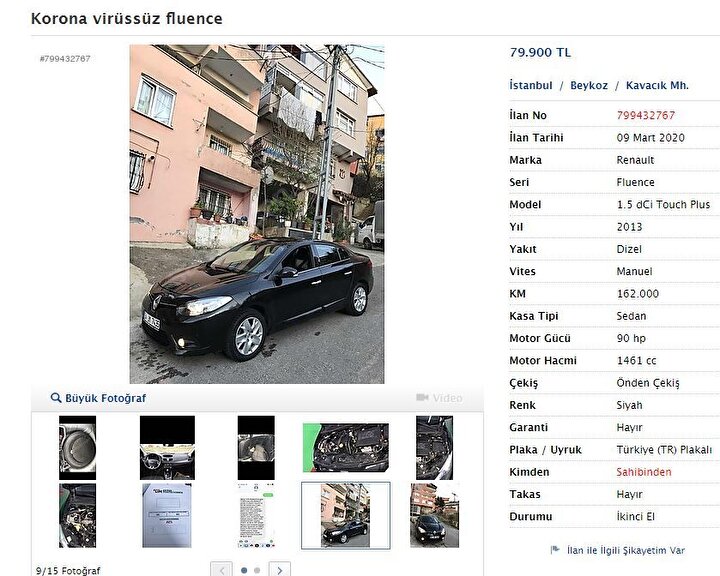
Task: Select first gallery page dot
Action: (x=244, y=570)
